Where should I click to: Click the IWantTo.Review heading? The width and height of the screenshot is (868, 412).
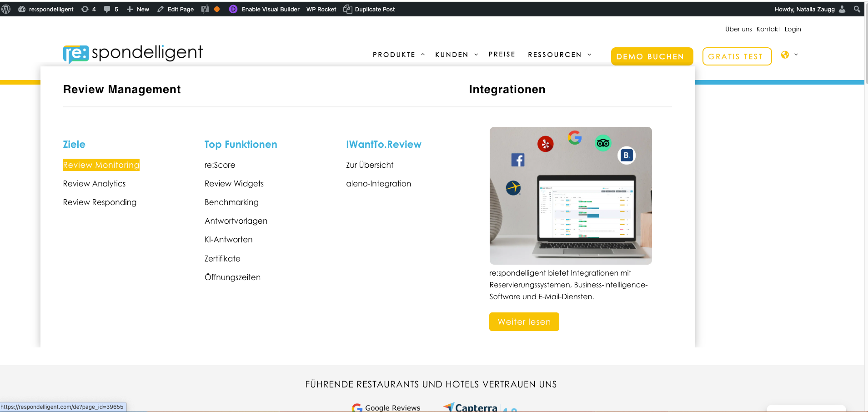[x=384, y=145]
